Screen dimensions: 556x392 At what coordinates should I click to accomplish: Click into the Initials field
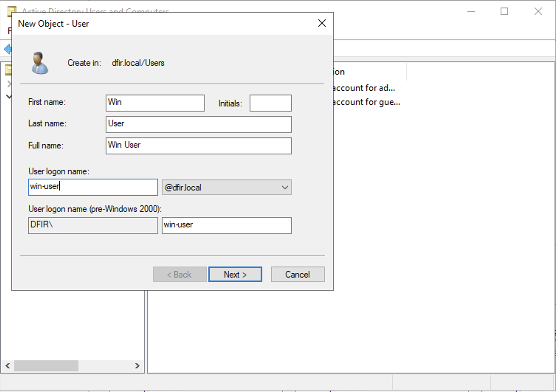(x=270, y=103)
